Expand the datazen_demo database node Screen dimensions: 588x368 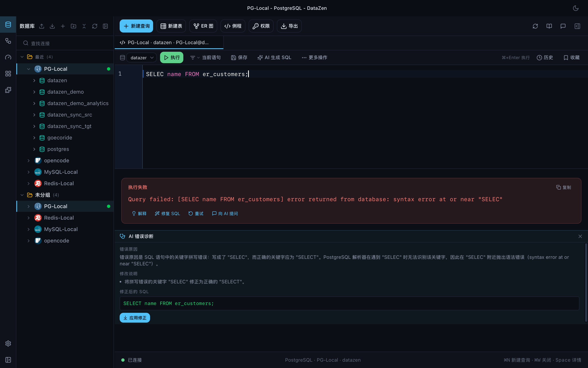click(x=34, y=92)
